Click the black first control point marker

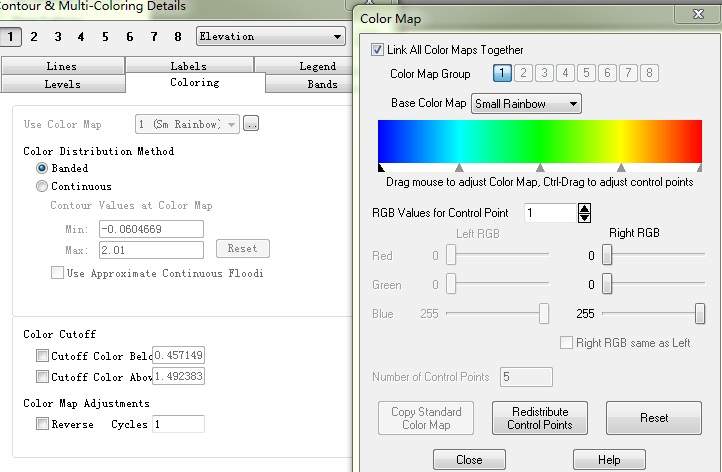point(381,168)
